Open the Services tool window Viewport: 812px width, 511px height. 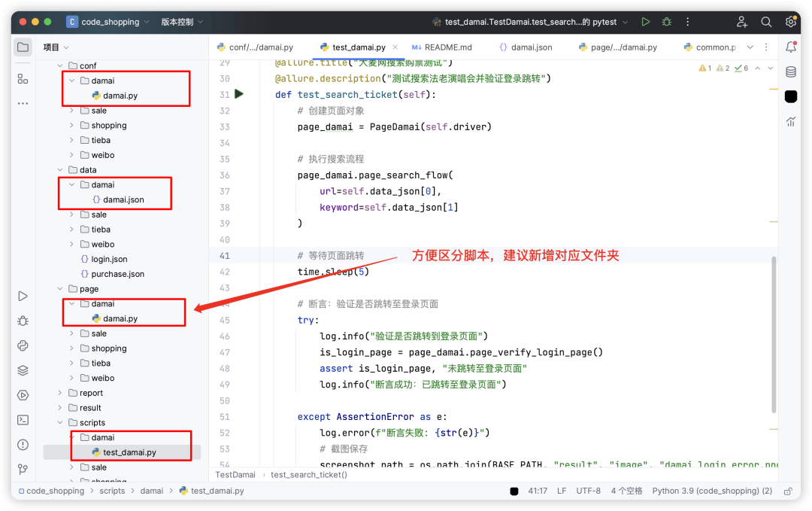click(x=23, y=395)
